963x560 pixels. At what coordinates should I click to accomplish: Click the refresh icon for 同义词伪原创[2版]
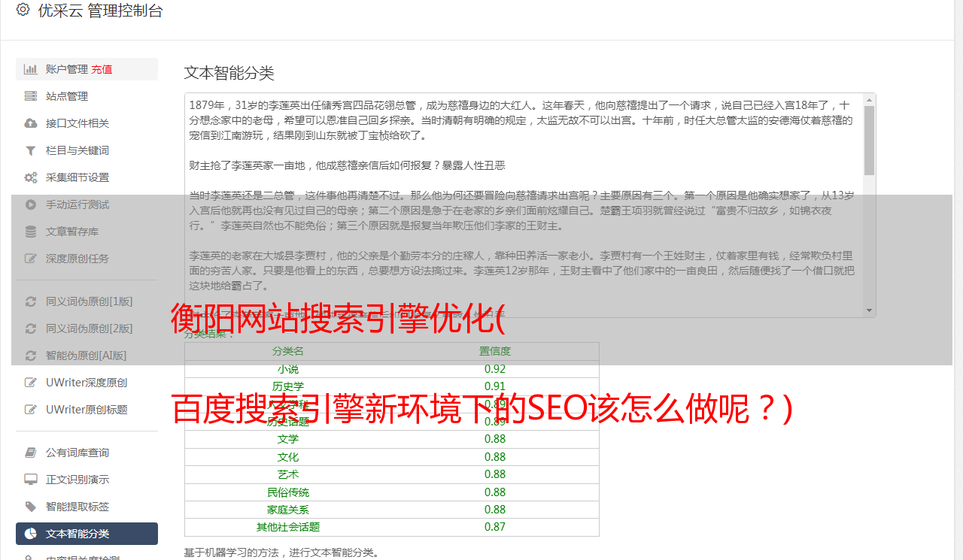point(31,328)
